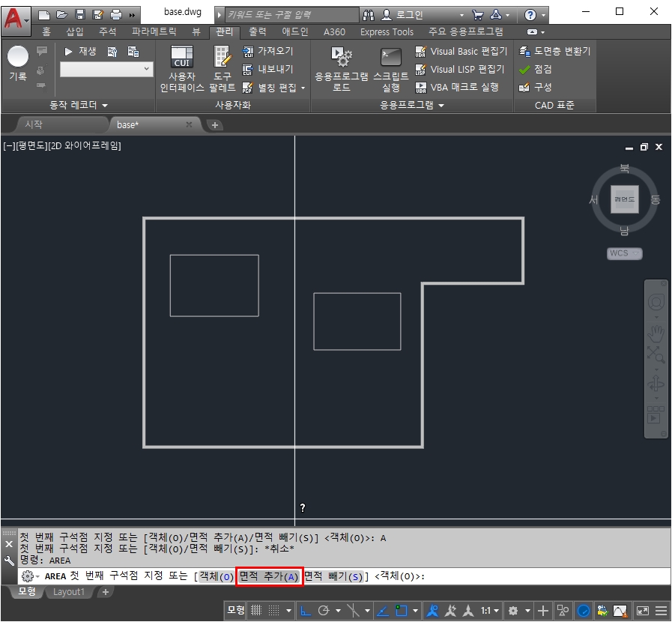This screenshot has width=672, height=622.
Task: Toggle the drawing grid display
Action: coord(256,610)
